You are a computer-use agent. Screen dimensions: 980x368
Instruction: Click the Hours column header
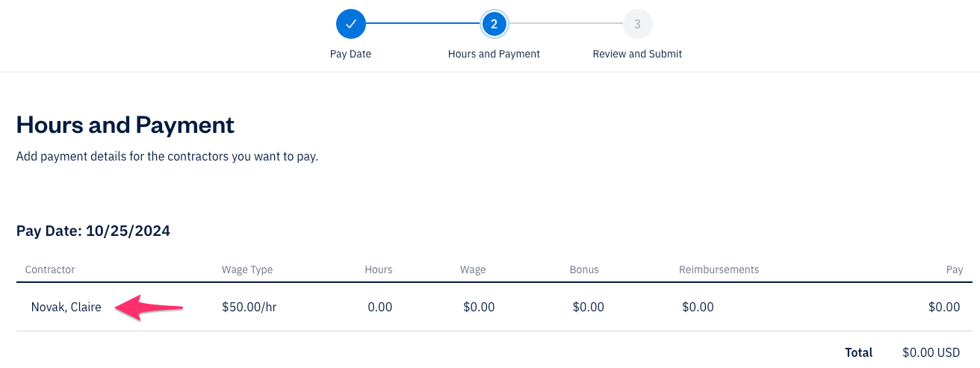379,269
